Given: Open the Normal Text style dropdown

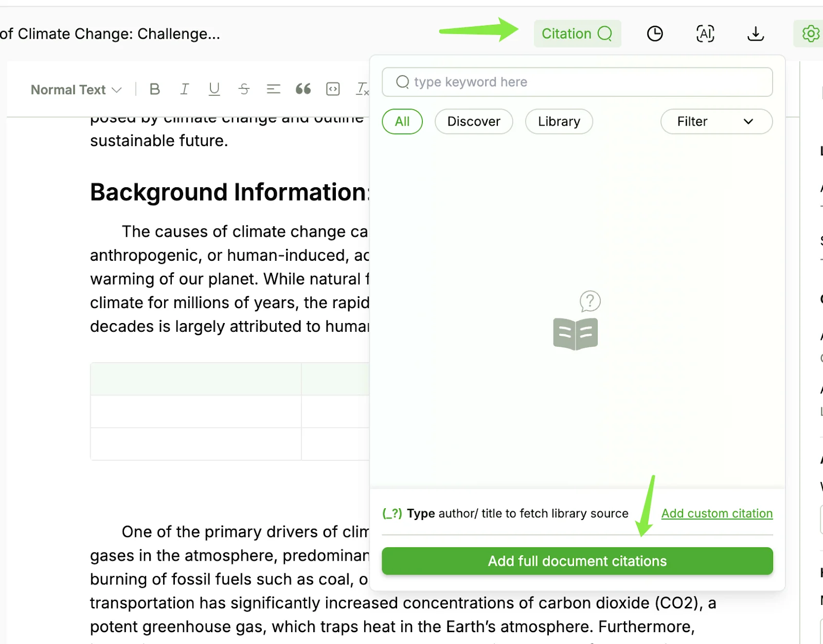Looking at the screenshot, I should click(76, 90).
